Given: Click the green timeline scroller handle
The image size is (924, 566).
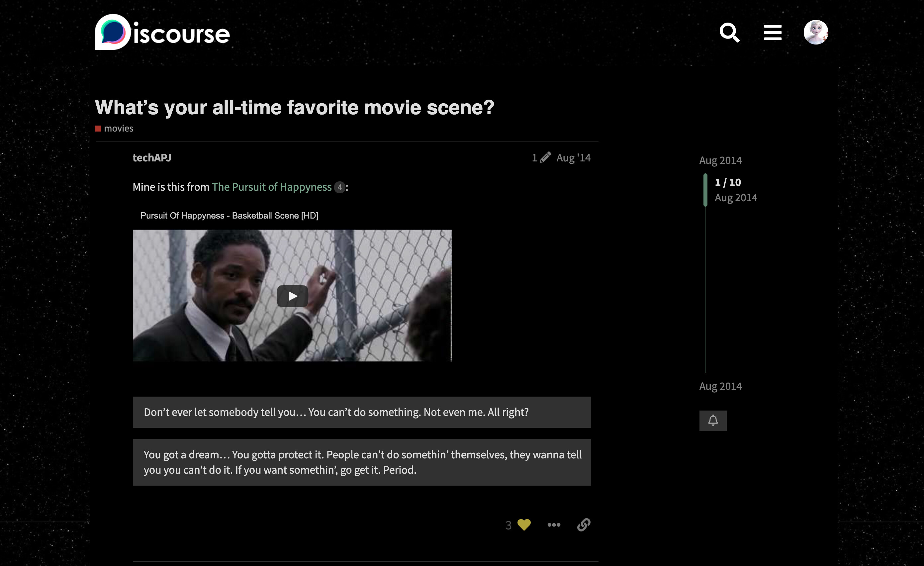Looking at the screenshot, I should tap(705, 190).
